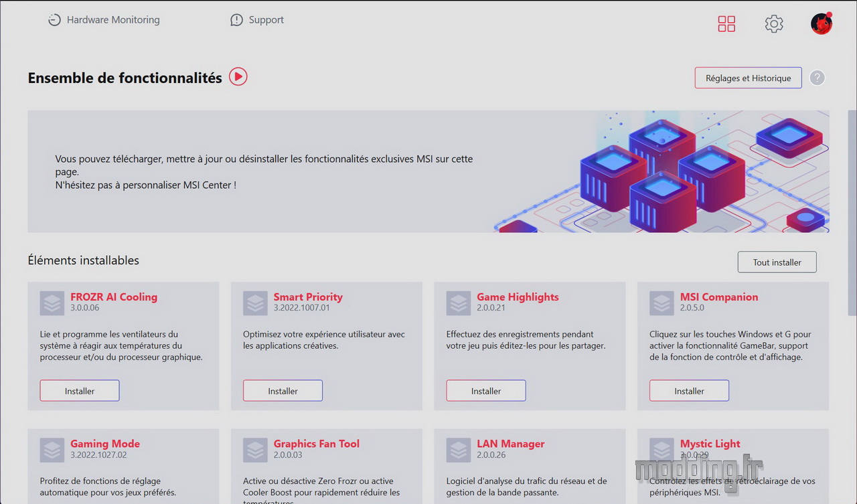857x504 pixels.
Task: Click the FROZR AI Cooling description text
Action: 121,345
